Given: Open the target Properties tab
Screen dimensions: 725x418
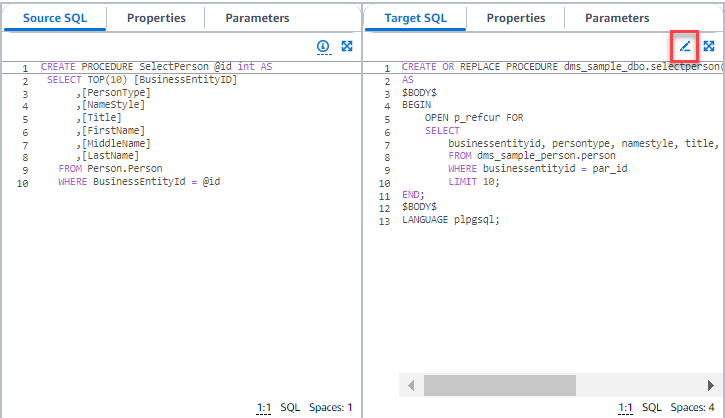Looking at the screenshot, I should click(x=516, y=18).
